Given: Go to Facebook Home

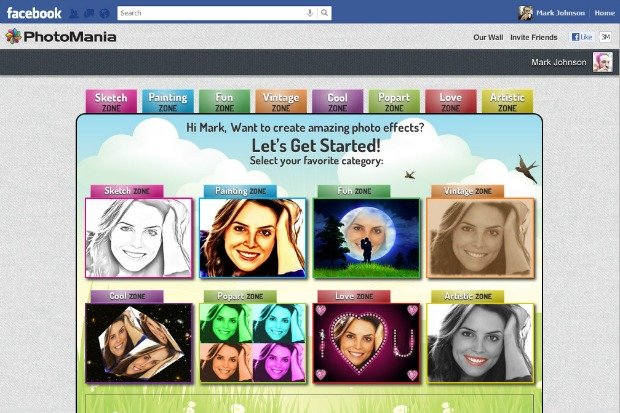Looking at the screenshot, I should click(x=604, y=13).
